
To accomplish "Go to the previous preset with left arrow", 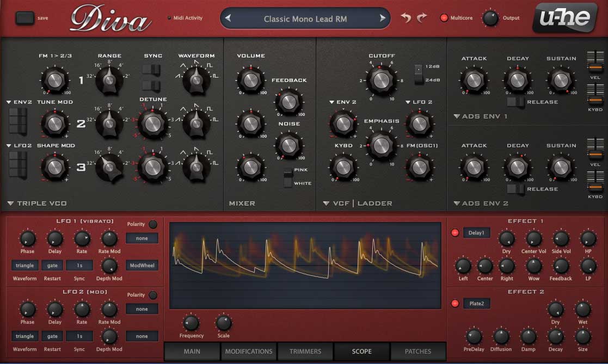I will point(228,18).
